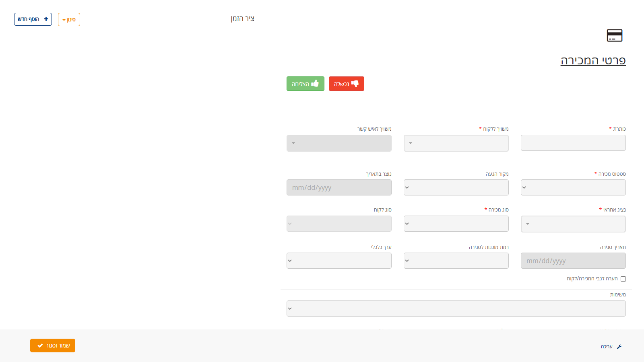This screenshot has height=362, width=644.
Task: Enable the הערה לגבי המכירה/לקוח checkbox
Action: pyautogui.click(x=623, y=279)
